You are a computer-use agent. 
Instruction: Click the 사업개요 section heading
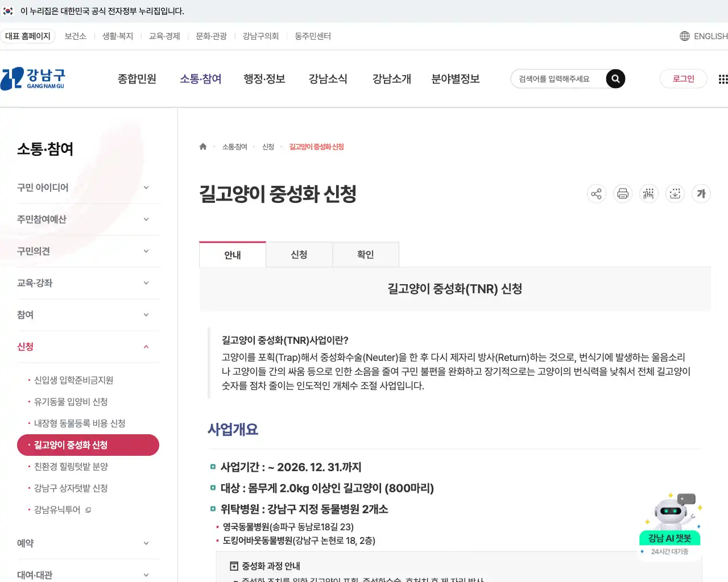233,430
